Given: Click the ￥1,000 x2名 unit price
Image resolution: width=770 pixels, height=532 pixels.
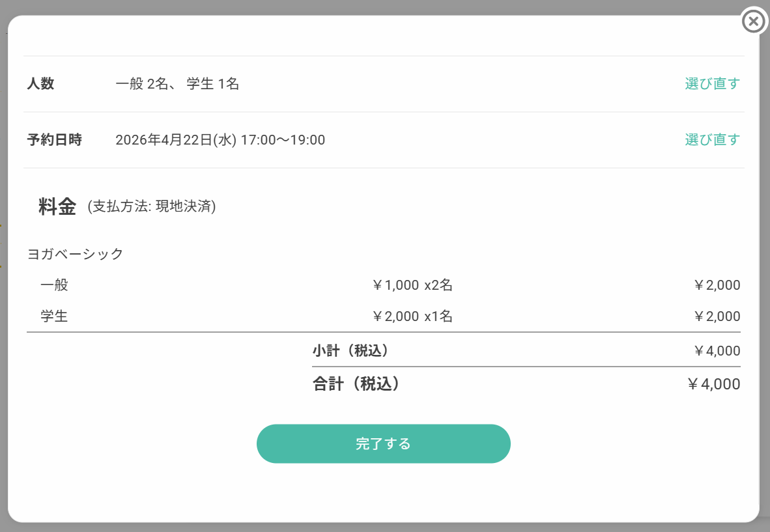Looking at the screenshot, I should point(412,285).
